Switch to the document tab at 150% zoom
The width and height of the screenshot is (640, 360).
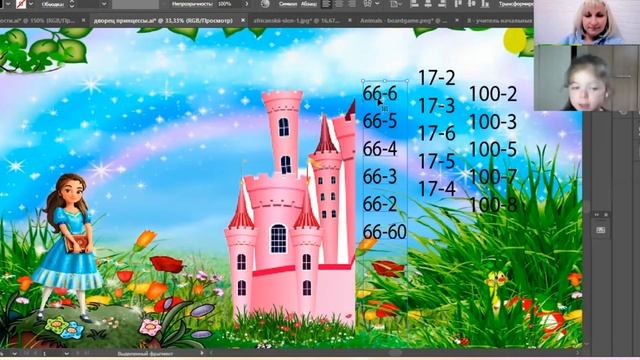coord(37,20)
